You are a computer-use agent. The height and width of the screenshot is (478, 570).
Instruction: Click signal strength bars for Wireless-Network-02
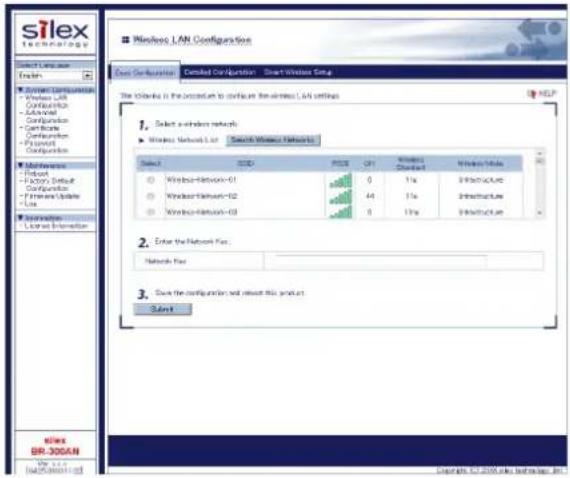[340, 197]
